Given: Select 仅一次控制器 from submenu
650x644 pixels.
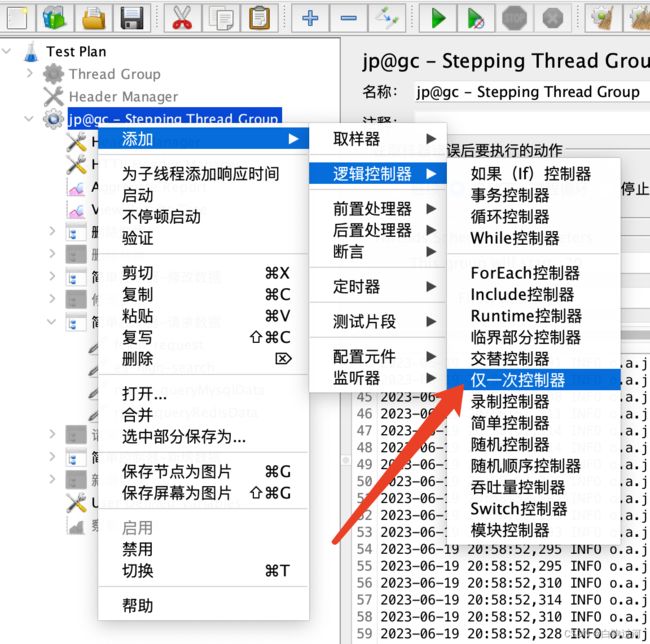Looking at the screenshot, I should tap(534, 380).
